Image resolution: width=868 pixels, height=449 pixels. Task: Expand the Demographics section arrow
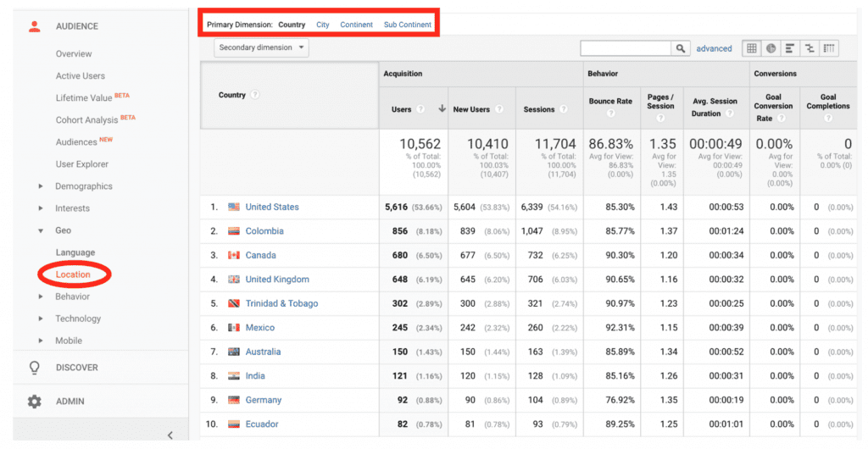coord(41,186)
